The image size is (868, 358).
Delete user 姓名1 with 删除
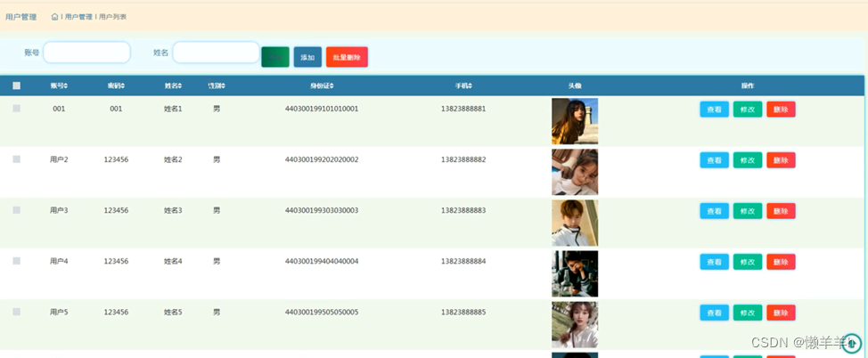pos(781,110)
